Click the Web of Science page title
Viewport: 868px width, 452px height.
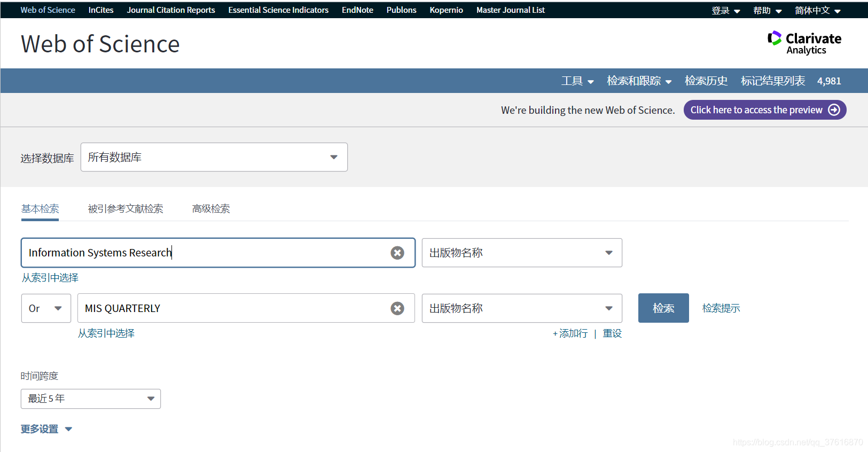pyautogui.click(x=100, y=44)
